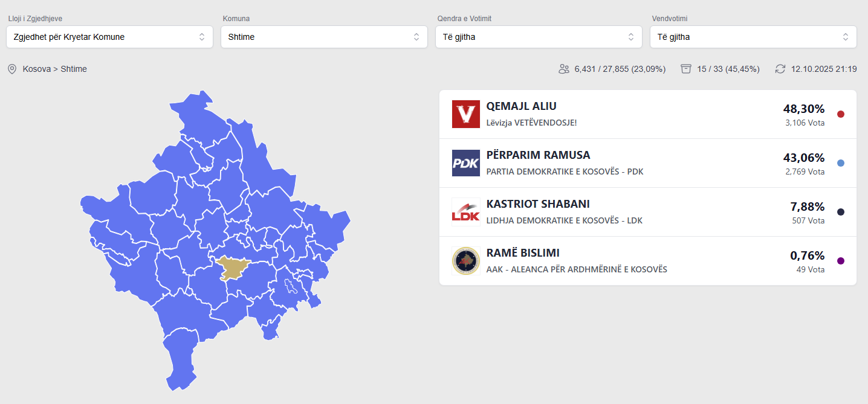Viewport: 868px width, 404px height.
Task: Click the location pin icon
Action: pos(11,69)
